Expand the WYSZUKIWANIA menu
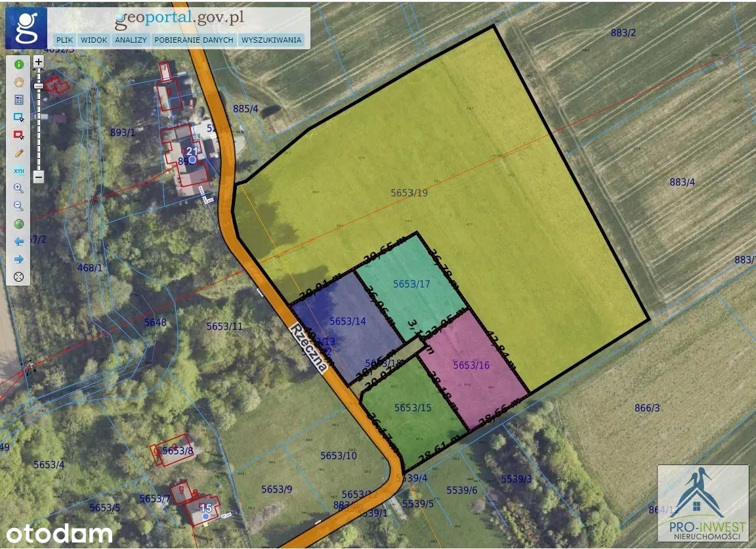The image size is (756, 549). tap(271, 40)
